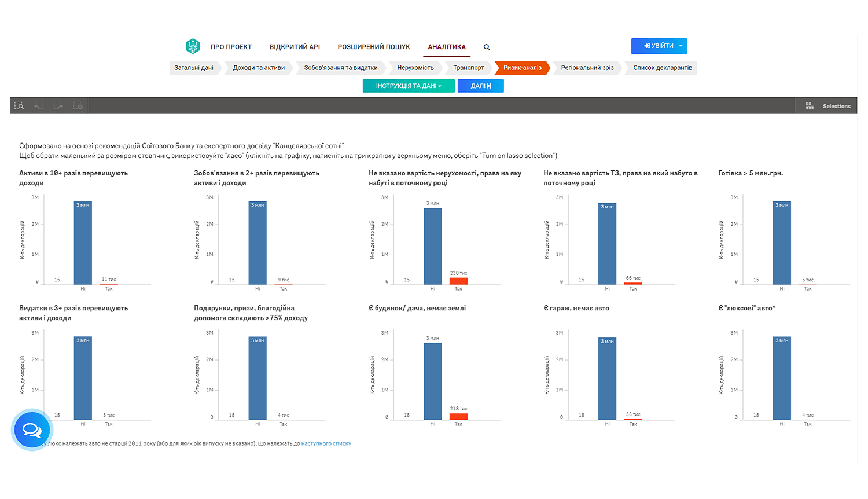The height and width of the screenshot is (499, 868).
Task: Open the chat bubble widget
Action: pos(32,430)
